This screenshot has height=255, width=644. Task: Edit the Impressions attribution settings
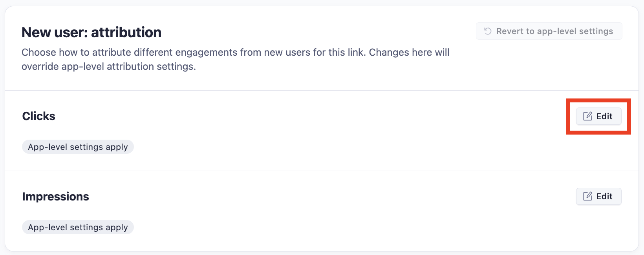[x=598, y=196]
